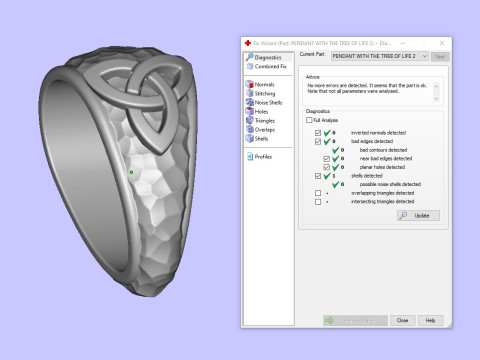Image resolution: width=480 pixels, height=360 pixels.
Task: Toggle near bad edges detected checkbox
Action: coord(327,159)
